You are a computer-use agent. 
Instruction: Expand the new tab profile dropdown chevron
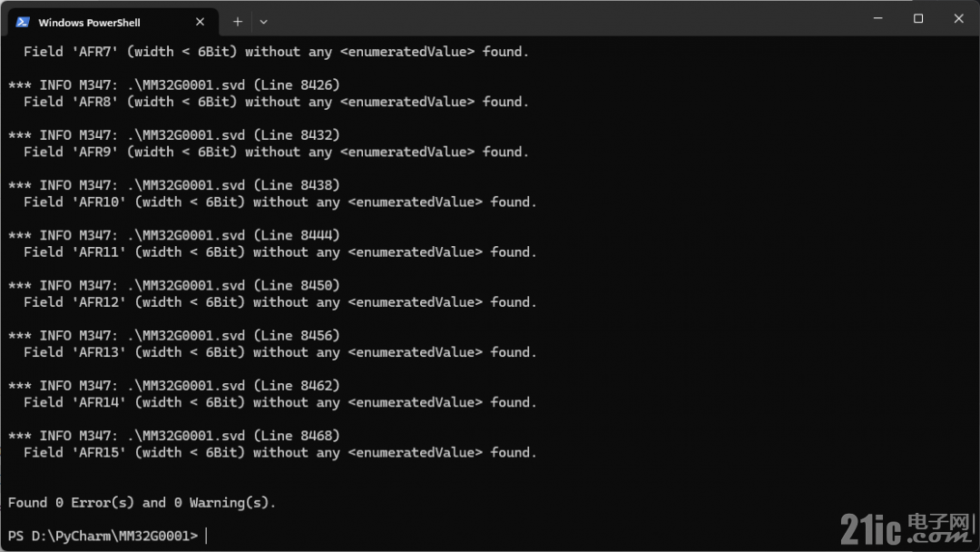pos(264,22)
